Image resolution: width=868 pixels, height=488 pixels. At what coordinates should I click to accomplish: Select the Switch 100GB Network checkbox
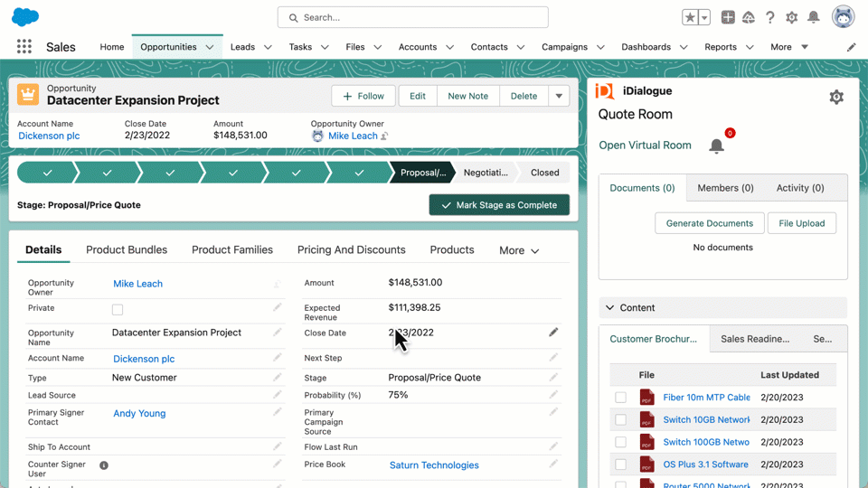[x=620, y=442]
